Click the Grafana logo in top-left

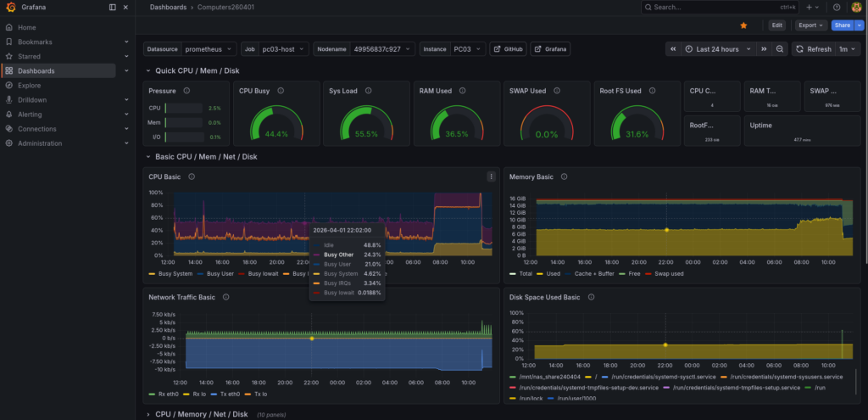pos(9,7)
